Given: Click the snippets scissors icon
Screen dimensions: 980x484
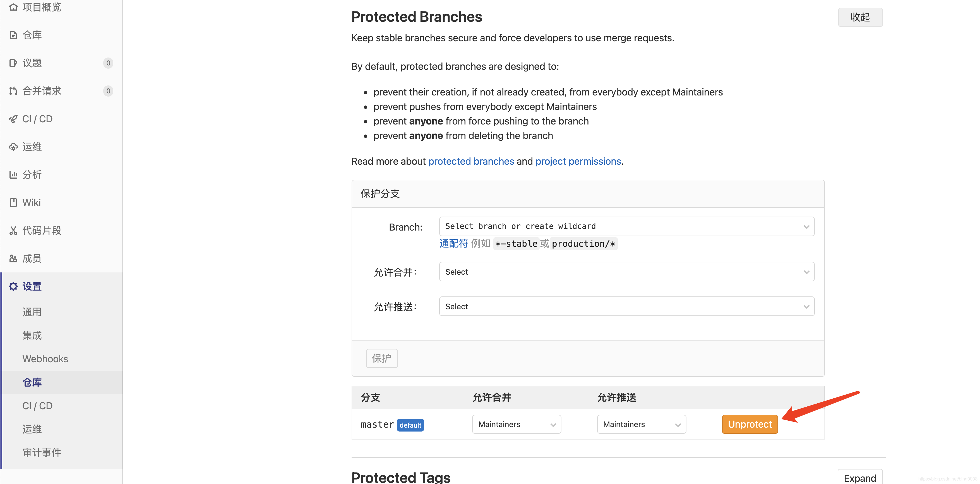Looking at the screenshot, I should (13, 231).
